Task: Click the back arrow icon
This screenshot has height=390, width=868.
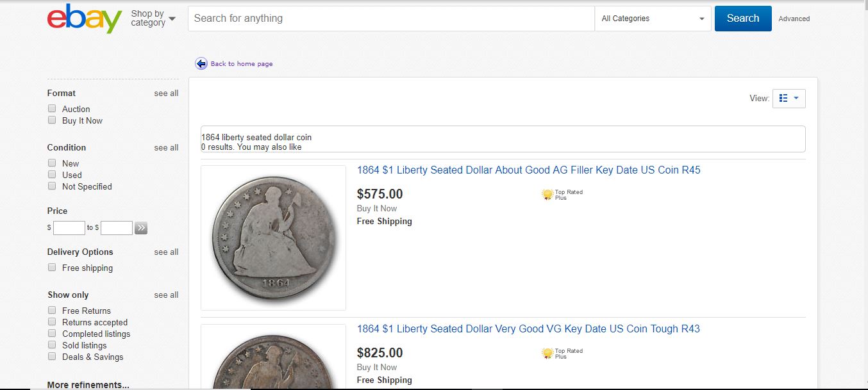Action: coord(201,63)
